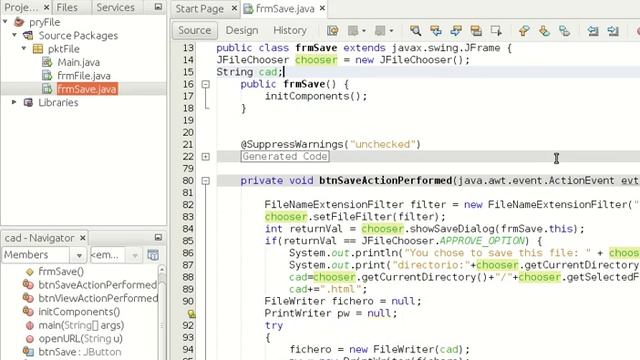Toggle Rectangular Selection icon

(x=496, y=31)
